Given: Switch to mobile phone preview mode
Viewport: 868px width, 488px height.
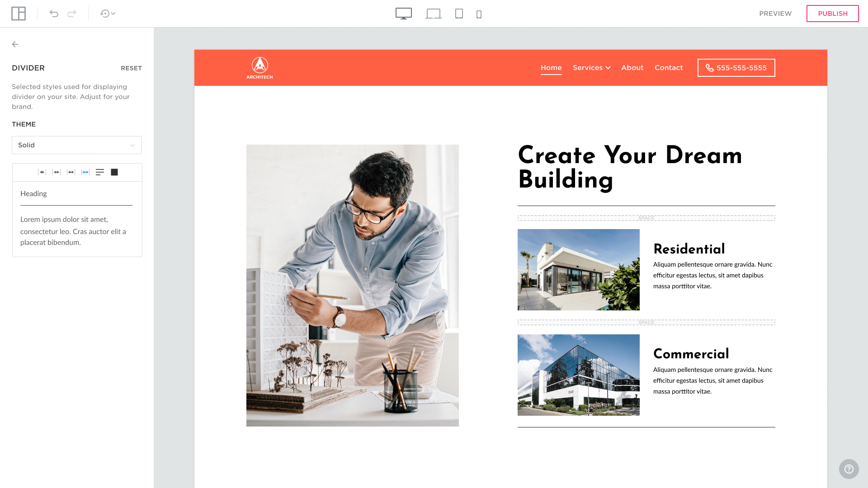Looking at the screenshot, I should (479, 14).
